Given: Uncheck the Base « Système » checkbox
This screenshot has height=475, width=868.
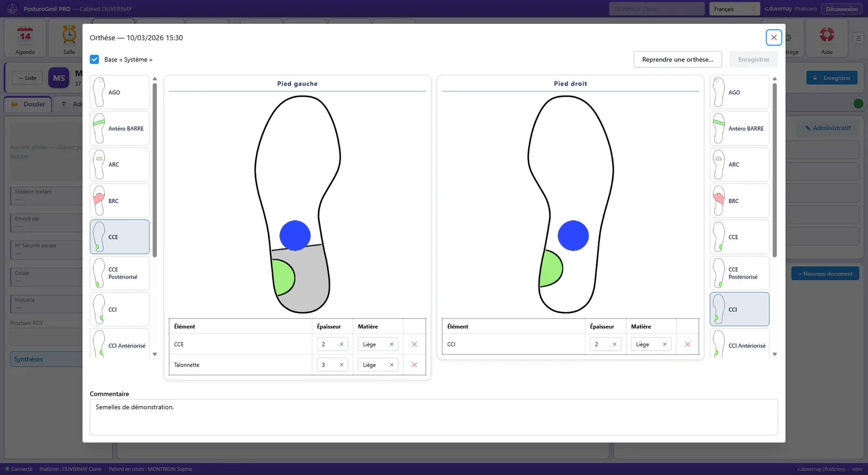Looking at the screenshot, I should tap(94, 59).
